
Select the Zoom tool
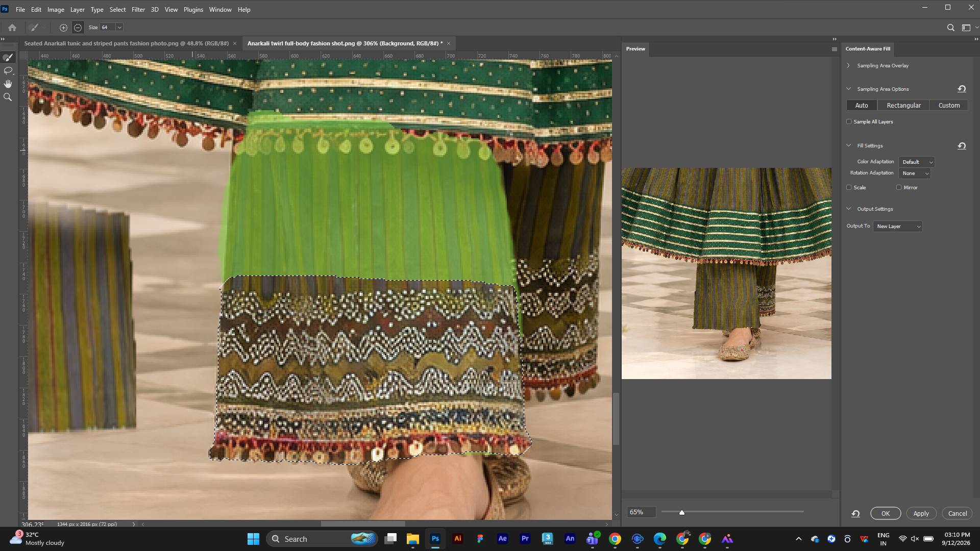click(x=8, y=97)
